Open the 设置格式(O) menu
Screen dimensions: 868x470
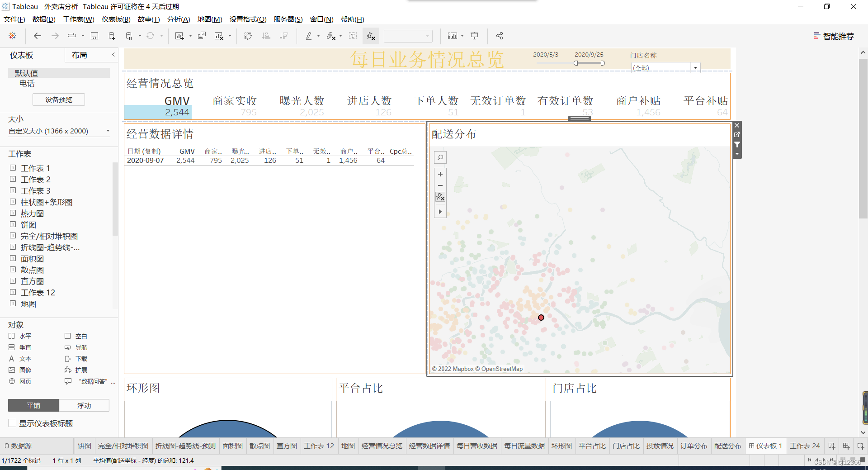(x=248, y=19)
